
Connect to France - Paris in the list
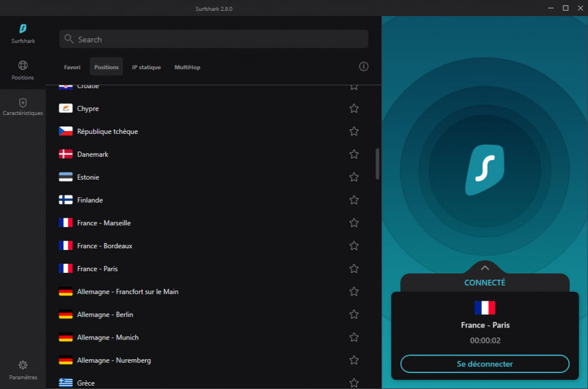tap(98, 268)
